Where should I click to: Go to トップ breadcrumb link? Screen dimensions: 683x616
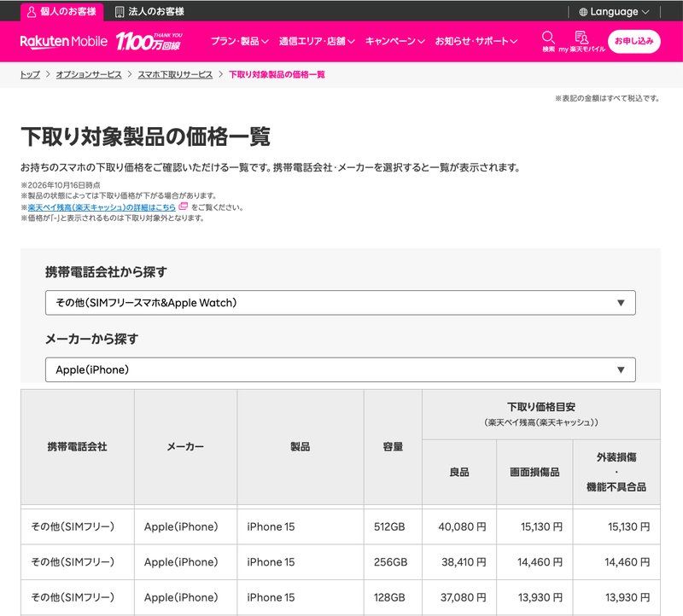(x=30, y=74)
